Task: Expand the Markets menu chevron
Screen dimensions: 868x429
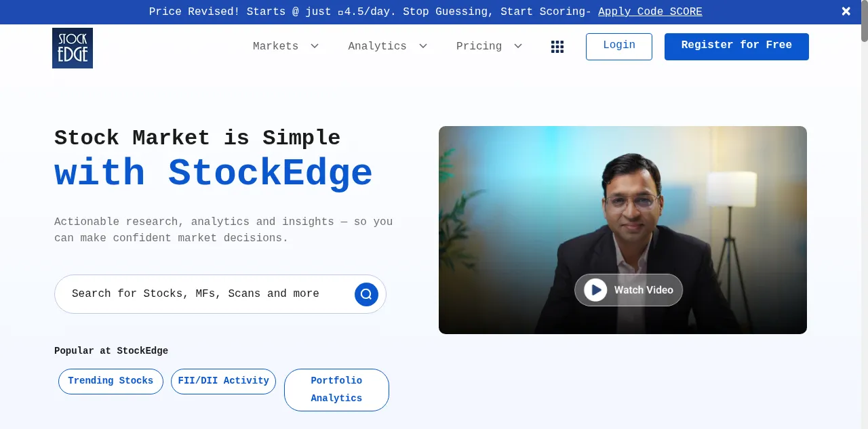Action: pyautogui.click(x=315, y=46)
